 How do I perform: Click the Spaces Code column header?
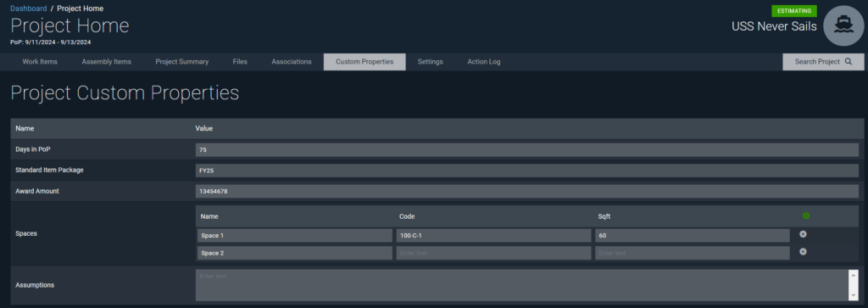[407, 216]
